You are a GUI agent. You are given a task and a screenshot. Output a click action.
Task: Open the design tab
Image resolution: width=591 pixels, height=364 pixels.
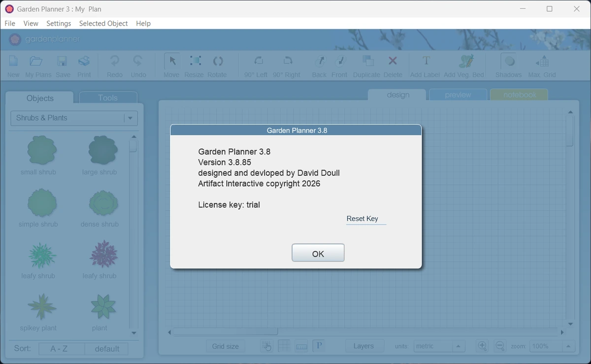click(x=398, y=95)
